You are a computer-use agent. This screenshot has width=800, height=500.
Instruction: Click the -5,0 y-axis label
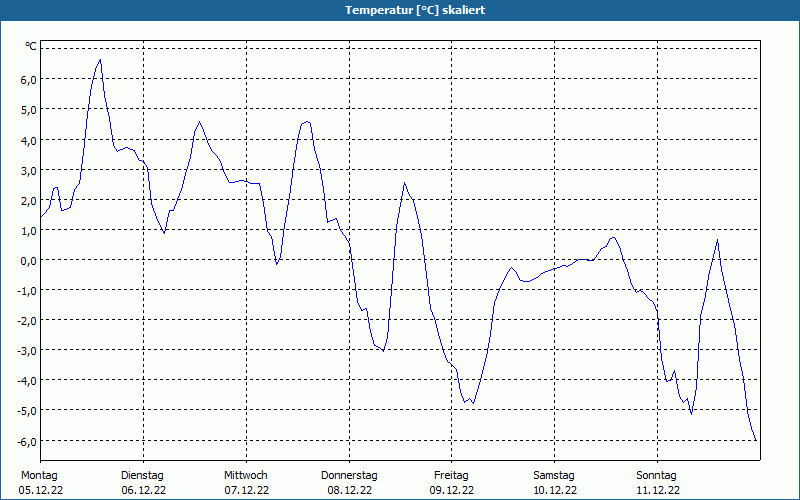pyautogui.click(x=27, y=411)
